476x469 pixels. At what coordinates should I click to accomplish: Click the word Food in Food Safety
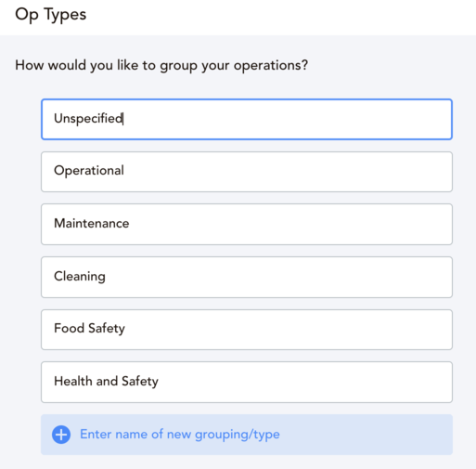(69, 328)
